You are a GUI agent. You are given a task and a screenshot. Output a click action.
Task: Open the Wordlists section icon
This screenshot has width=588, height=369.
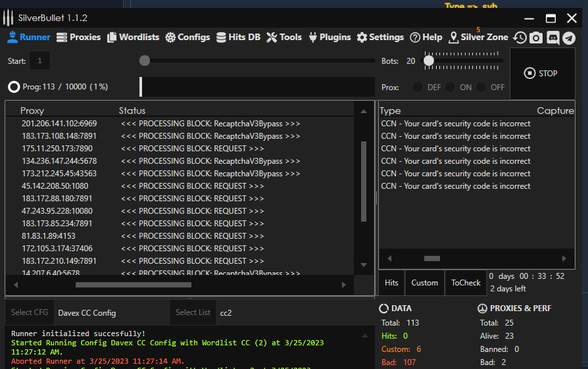click(112, 37)
